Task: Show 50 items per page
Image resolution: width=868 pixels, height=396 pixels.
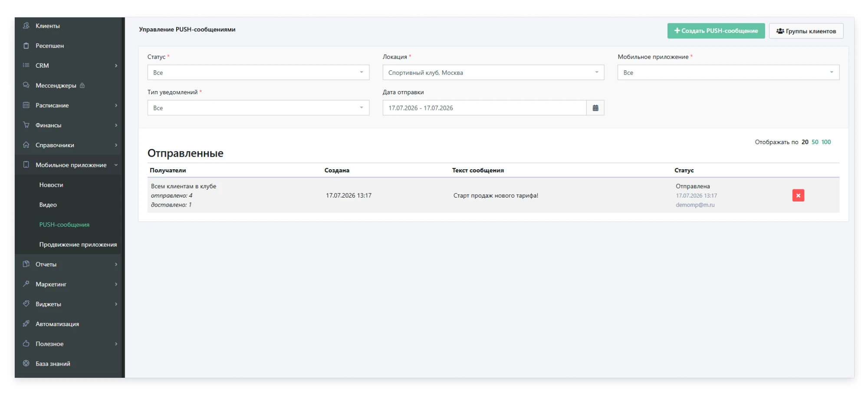Action: pos(815,142)
